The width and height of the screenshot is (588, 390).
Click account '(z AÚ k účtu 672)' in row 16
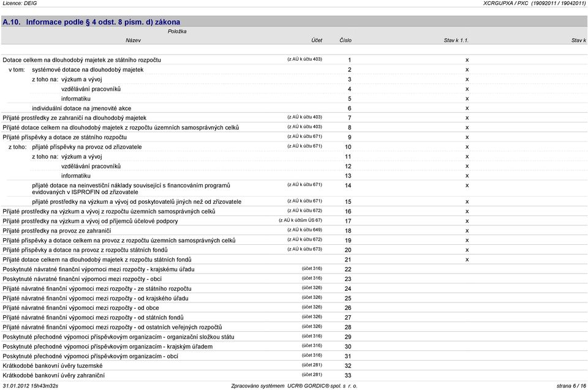click(x=304, y=211)
